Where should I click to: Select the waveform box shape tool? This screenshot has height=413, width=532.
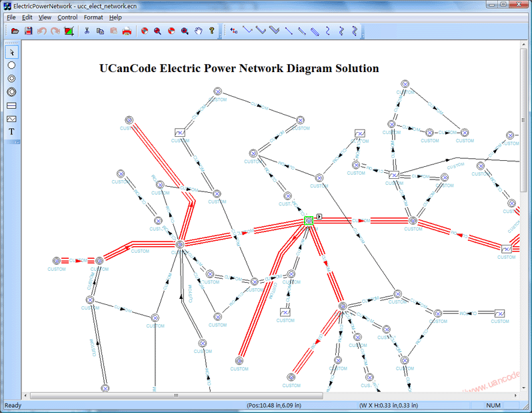tap(11, 119)
